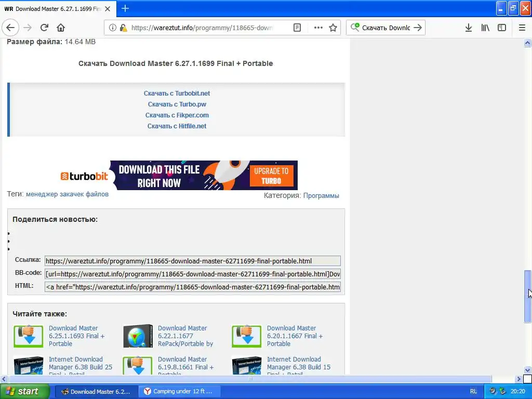Open Download Master 6.25.1.1693 Final + Portable
Screen dimensions: 532x399
[x=77, y=336]
